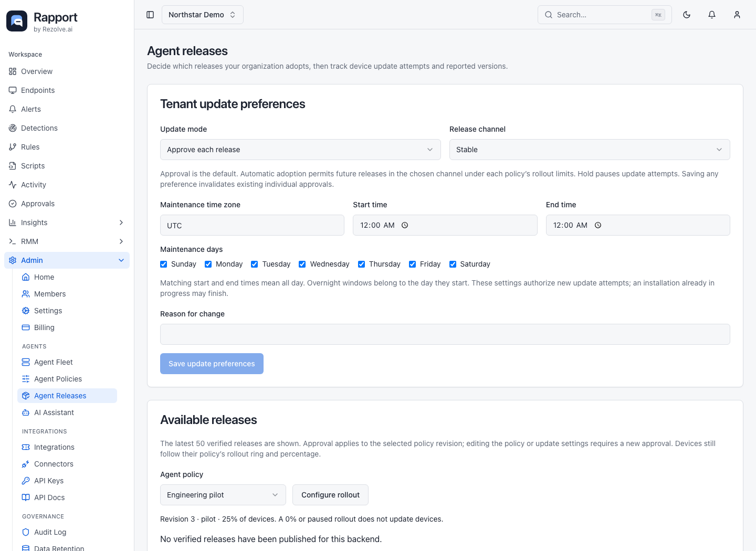Screen dimensions: 756x551
Task: Go to Agent Policies page
Action: [x=67, y=379]
